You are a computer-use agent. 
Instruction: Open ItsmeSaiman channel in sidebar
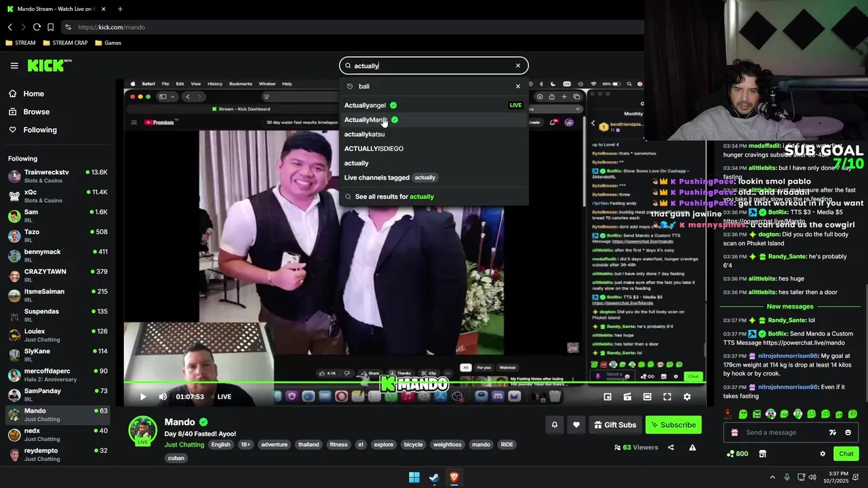click(x=58, y=295)
